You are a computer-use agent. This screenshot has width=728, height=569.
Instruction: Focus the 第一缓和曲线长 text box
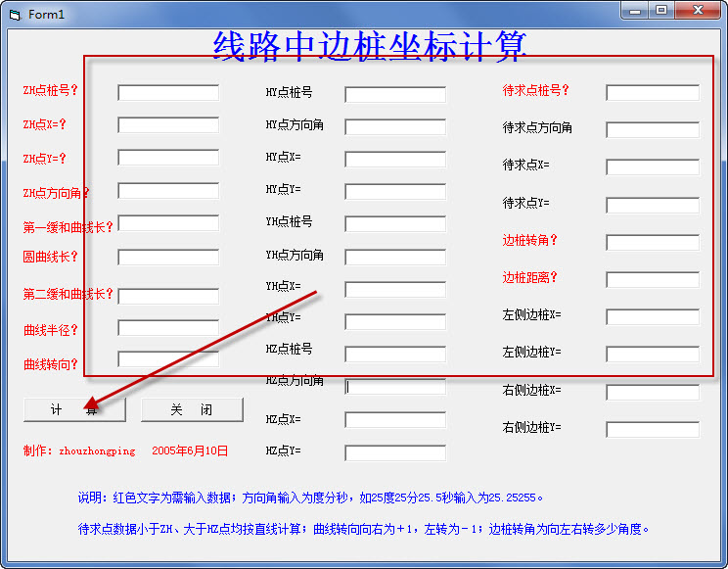[x=168, y=223]
